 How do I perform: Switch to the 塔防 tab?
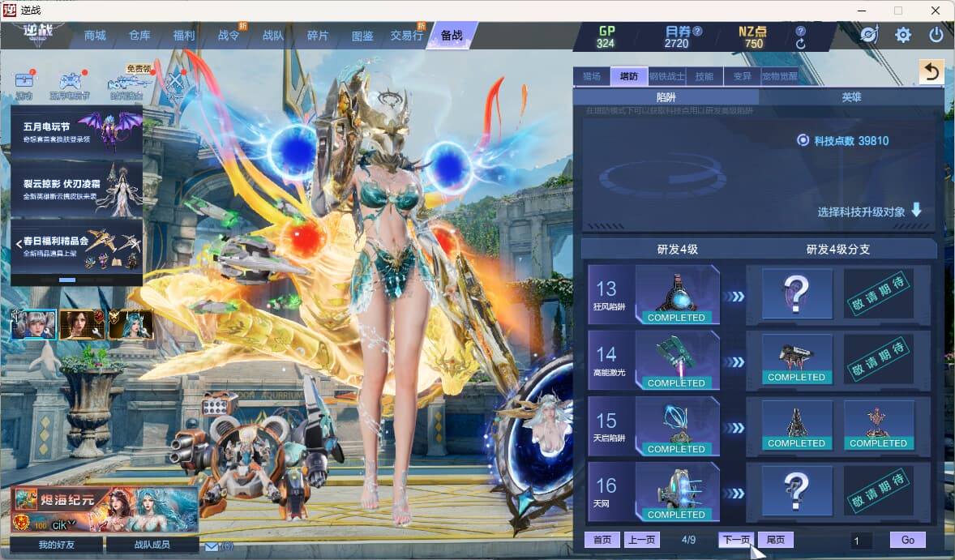(x=629, y=76)
